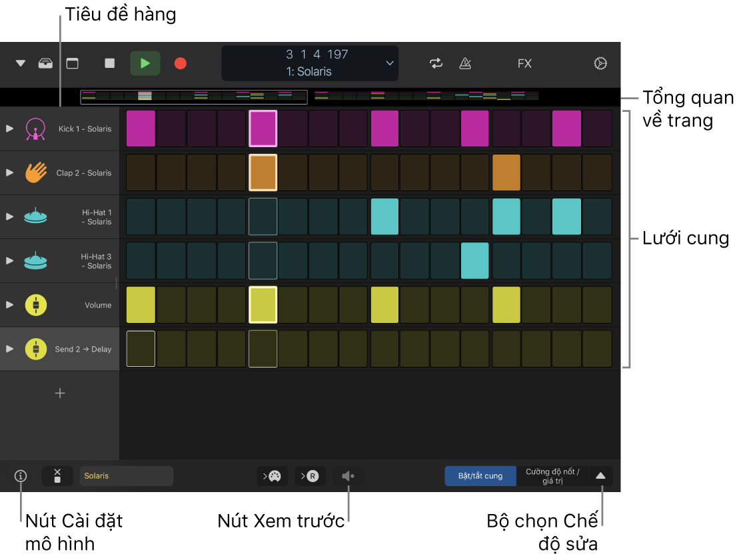Expand the Volume row

[x=9, y=305]
